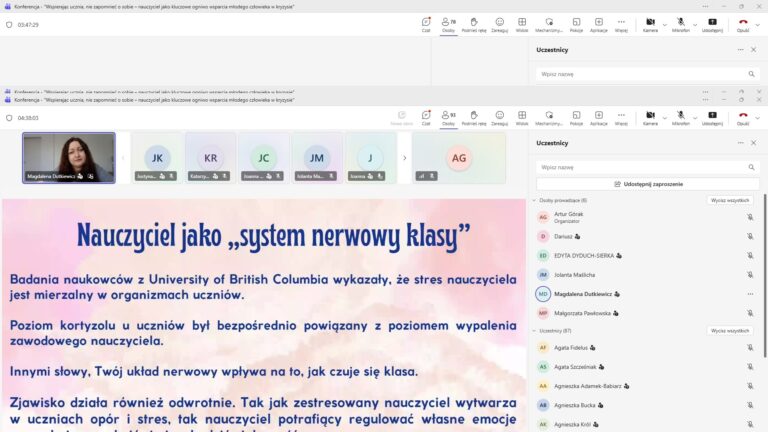Open Widok in the 03:47:29 meeting toolbar
The width and height of the screenshot is (768, 432).
(522, 24)
